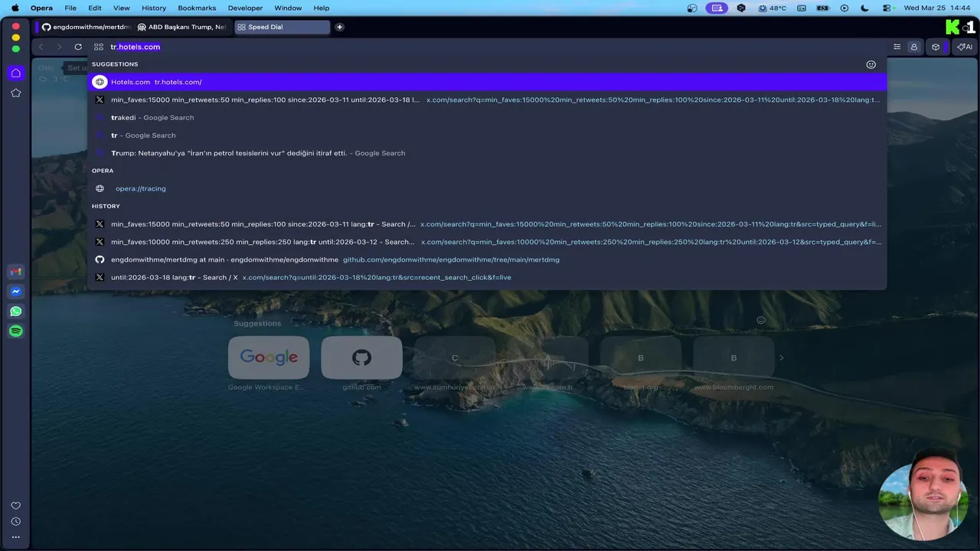
Task: Switch to ABD Başkanı Trump tab
Action: point(183,27)
